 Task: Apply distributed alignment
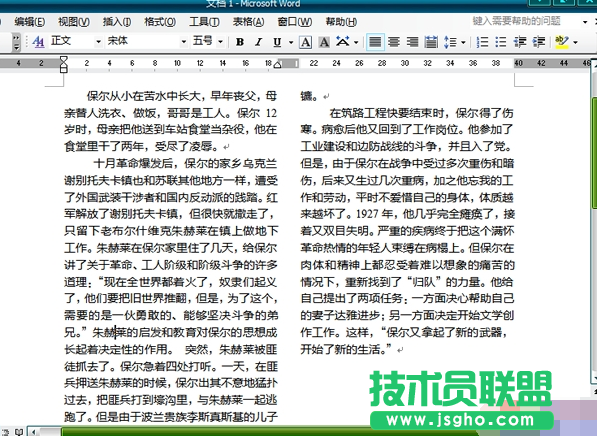pos(431,42)
